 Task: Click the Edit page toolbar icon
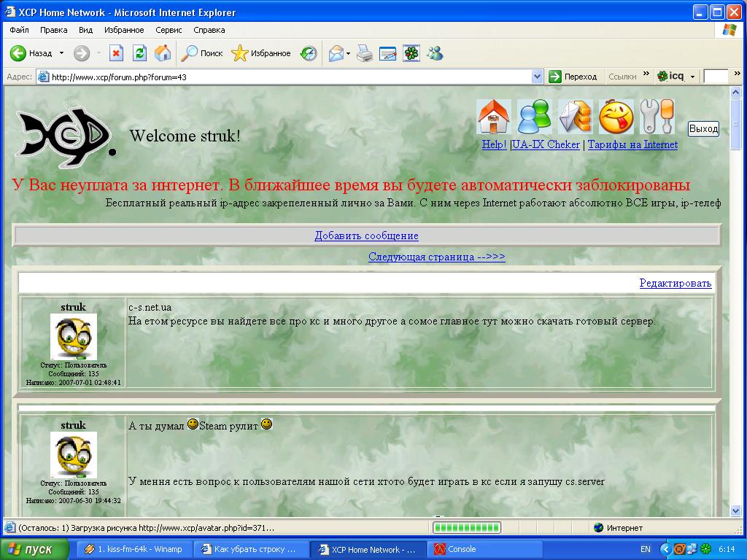(x=388, y=53)
